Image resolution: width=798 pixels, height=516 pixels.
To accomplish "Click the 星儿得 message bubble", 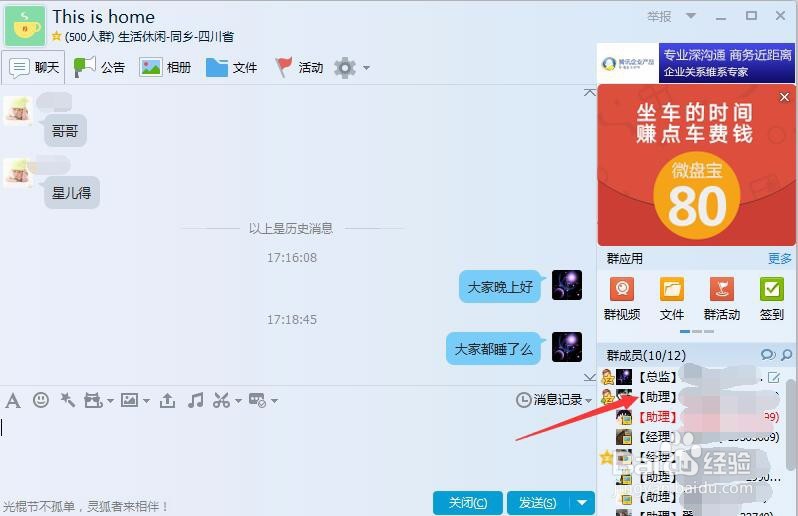I will (72, 193).
